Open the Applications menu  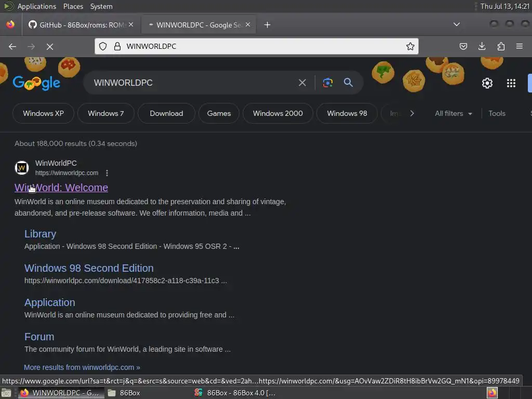coord(37,6)
